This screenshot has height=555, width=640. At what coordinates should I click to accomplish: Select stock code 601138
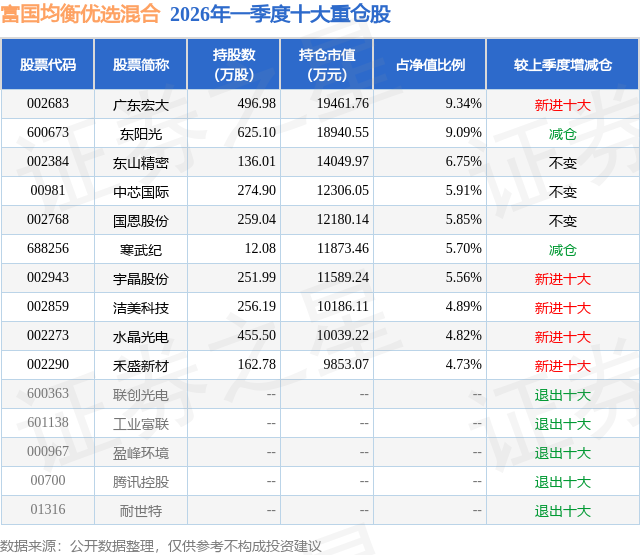(48, 422)
